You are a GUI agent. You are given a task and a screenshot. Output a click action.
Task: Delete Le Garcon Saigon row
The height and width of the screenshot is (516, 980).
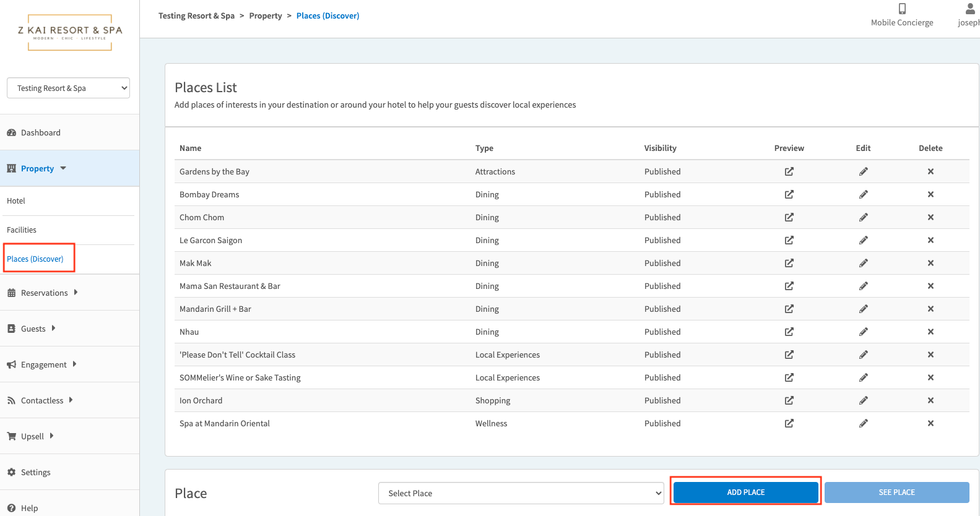tap(930, 240)
